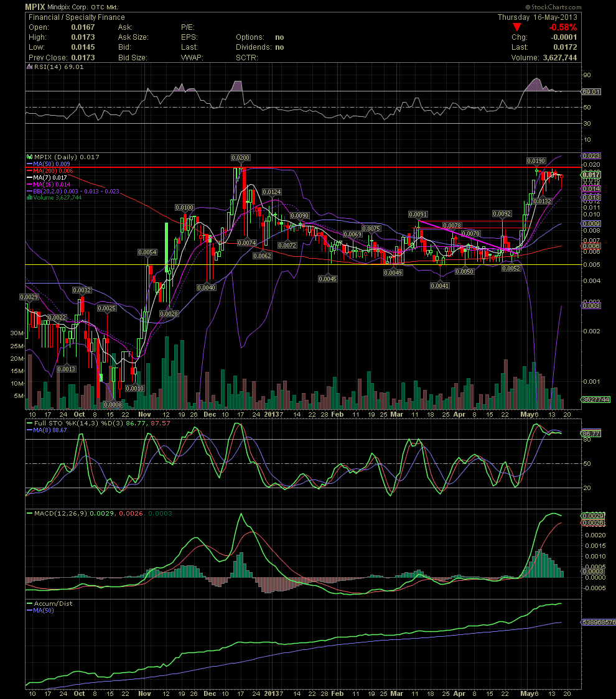Viewport: 616px width, 699px height.
Task: Select the 0.0054 price label
Action: pos(147,252)
